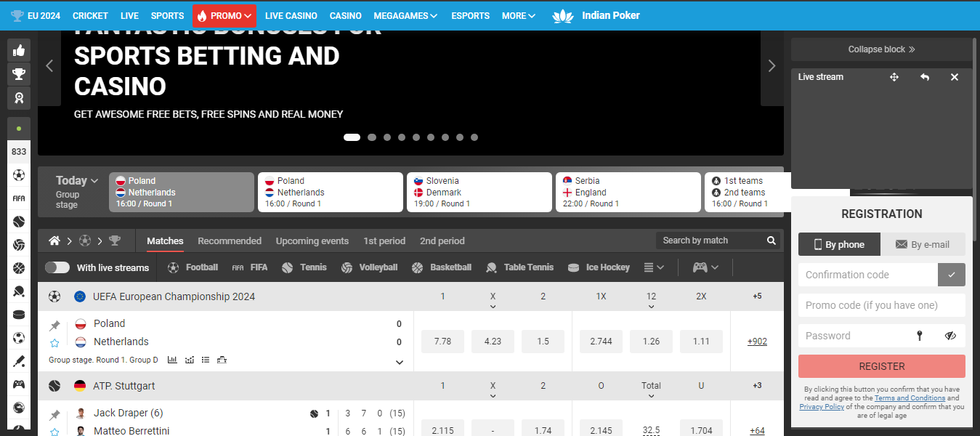Screen dimensions: 980x436
Task: Click the move icon in Live stream panel
Action: [x=894, y=77]
